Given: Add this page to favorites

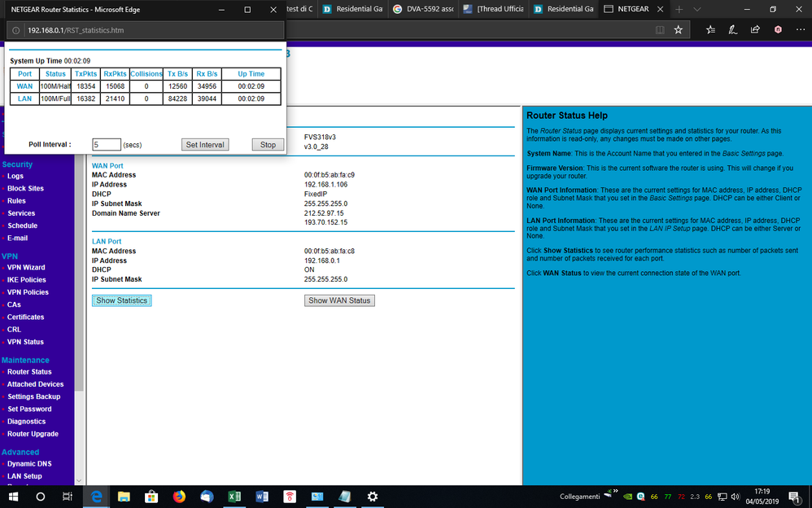Looking at the screenshot, I should pos(679,28).
